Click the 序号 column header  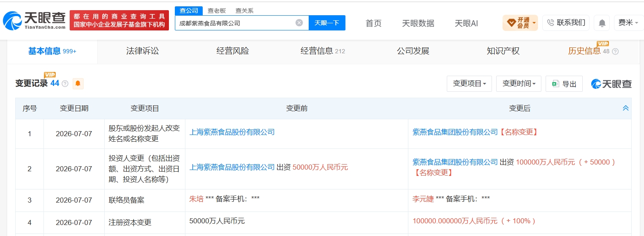click(x=30, y=108)
